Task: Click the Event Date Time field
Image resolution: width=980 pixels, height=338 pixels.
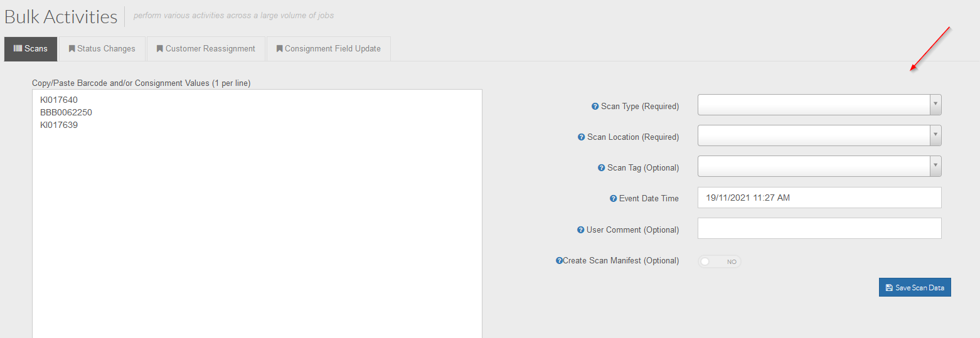Action: 819,198
